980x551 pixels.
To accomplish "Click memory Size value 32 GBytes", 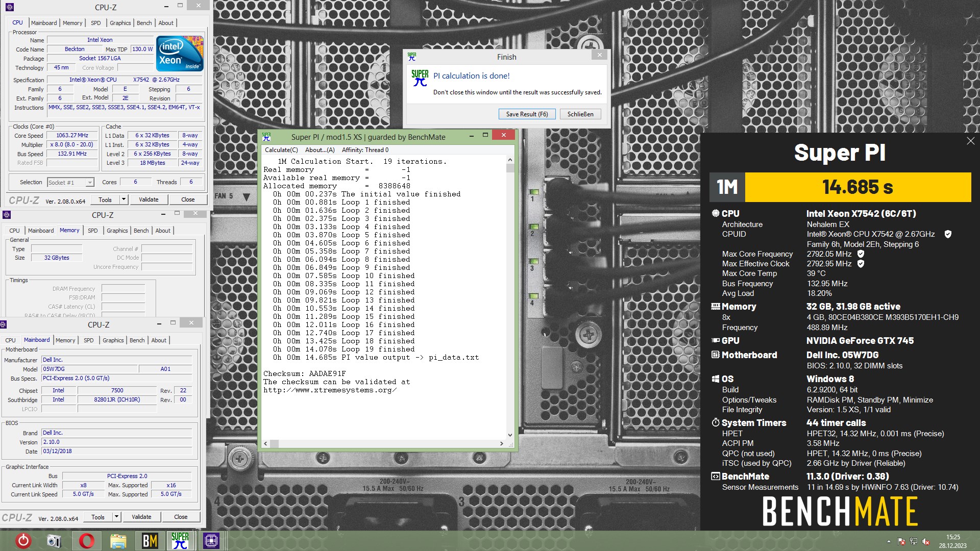I will [x=57, y=258].
